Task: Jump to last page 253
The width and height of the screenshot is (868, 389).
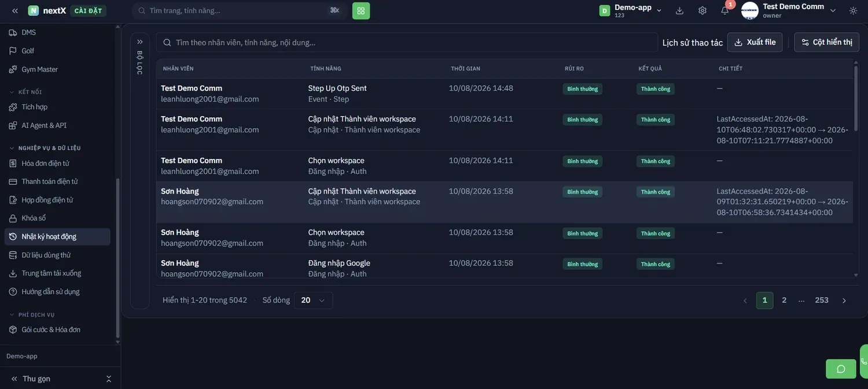Action: 822,301
